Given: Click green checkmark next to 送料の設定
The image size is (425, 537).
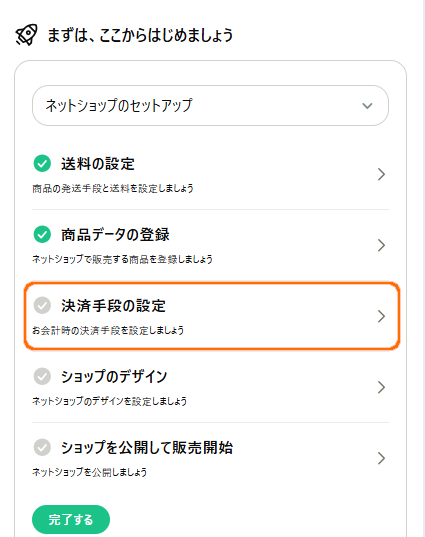Looking at the screenshot, I should coord(42,163).
